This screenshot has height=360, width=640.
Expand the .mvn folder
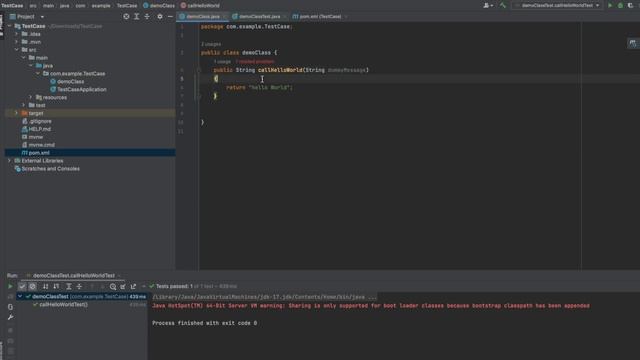coord(17,42)
